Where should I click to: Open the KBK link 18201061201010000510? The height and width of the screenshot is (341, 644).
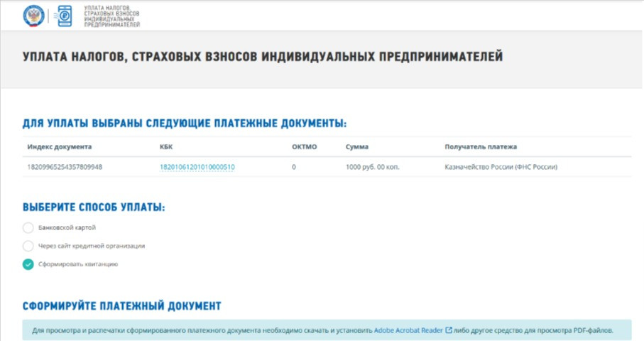pos(197,167)
